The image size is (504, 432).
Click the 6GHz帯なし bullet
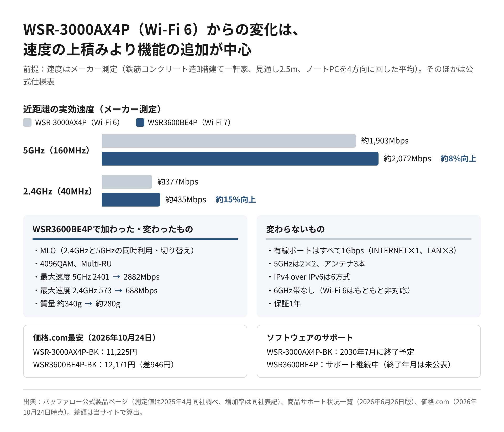click(x=340, y=291)
